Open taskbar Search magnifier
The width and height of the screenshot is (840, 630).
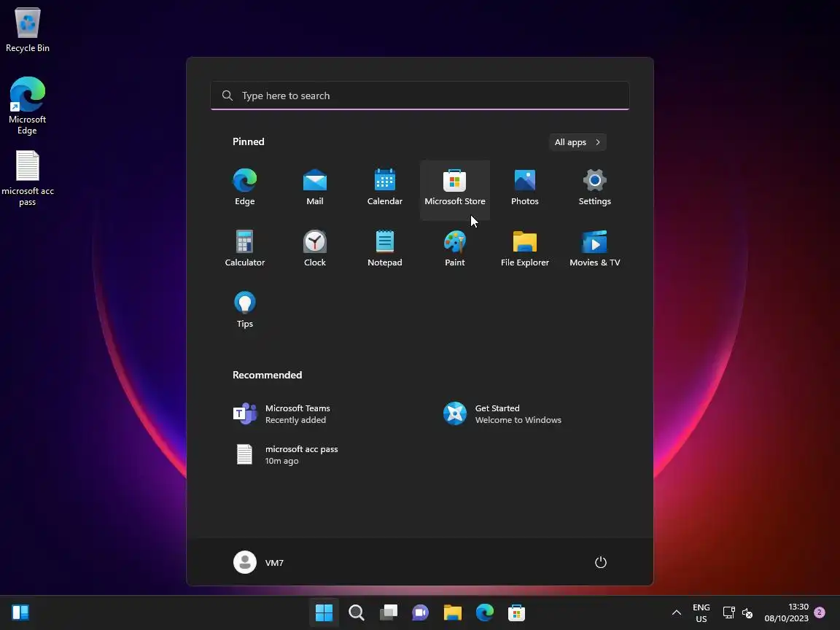tap(357, 612)
